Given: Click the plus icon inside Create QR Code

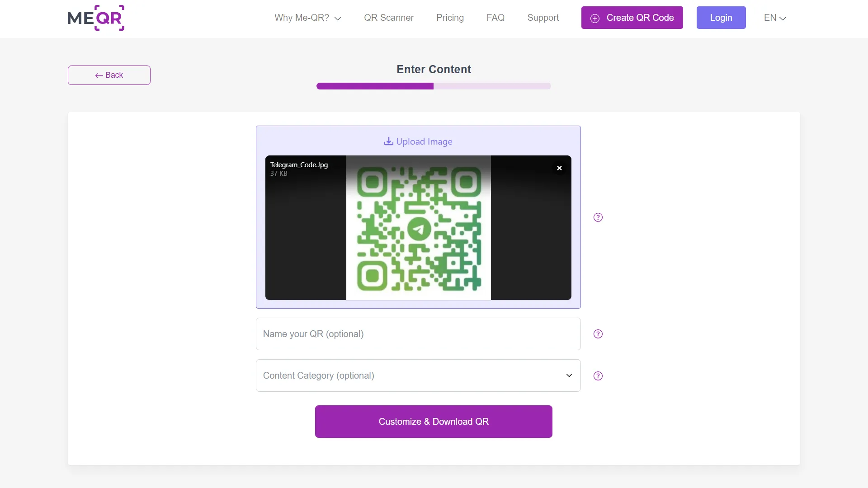Looking at the screenshot, I should coord(595,19).
